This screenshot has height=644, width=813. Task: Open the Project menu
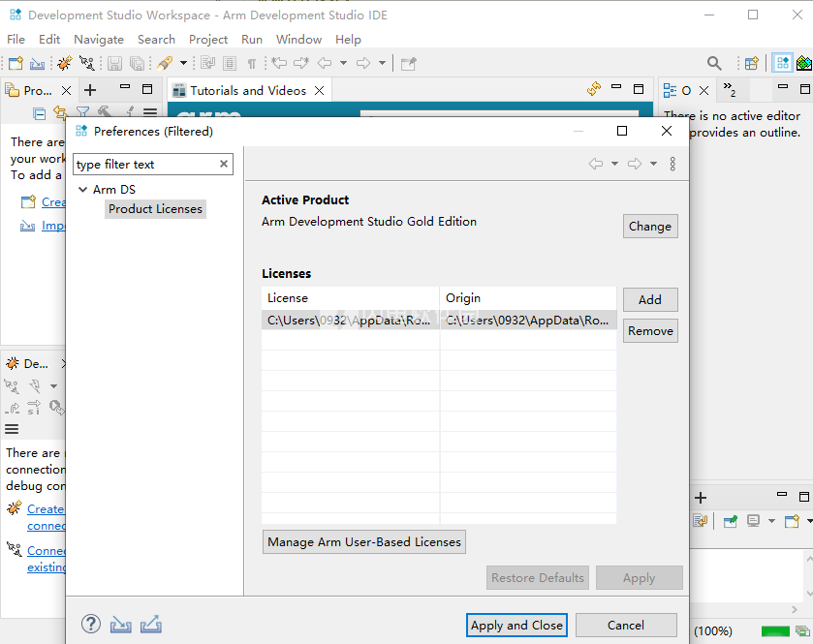[x=208, y=40]
